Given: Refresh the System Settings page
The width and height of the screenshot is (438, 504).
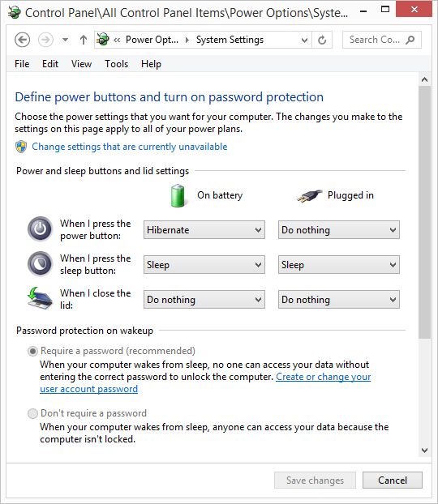Looking at the screenshot, I should tap(322, 41).
